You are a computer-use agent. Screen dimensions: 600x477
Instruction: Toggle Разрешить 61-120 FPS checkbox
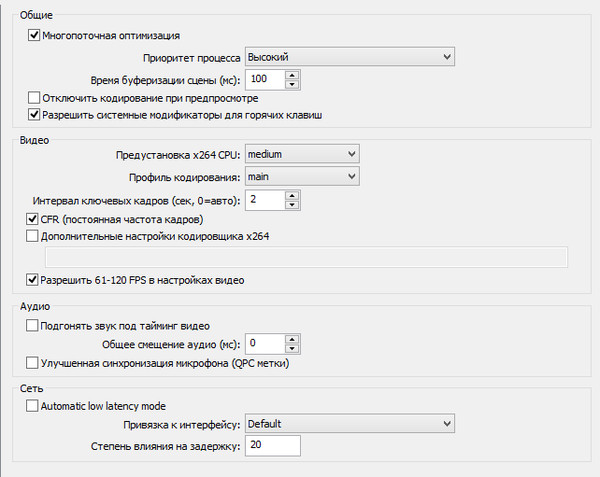point(32,280)
